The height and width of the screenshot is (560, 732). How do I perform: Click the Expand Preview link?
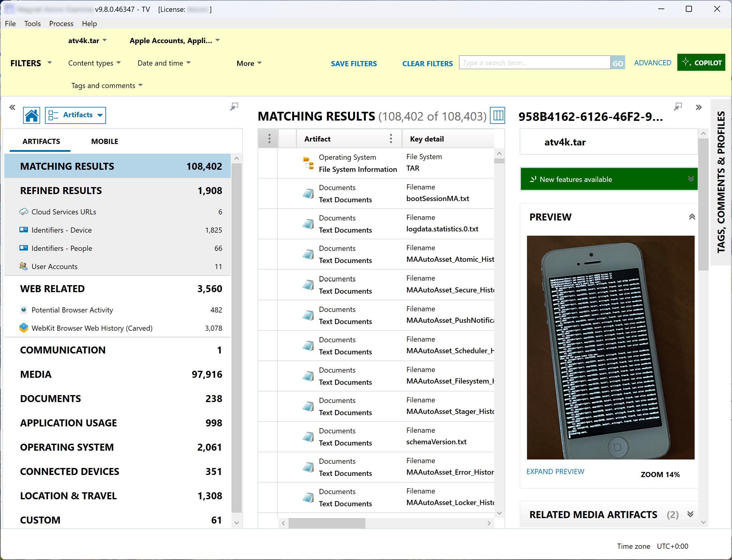coord(555,471)
